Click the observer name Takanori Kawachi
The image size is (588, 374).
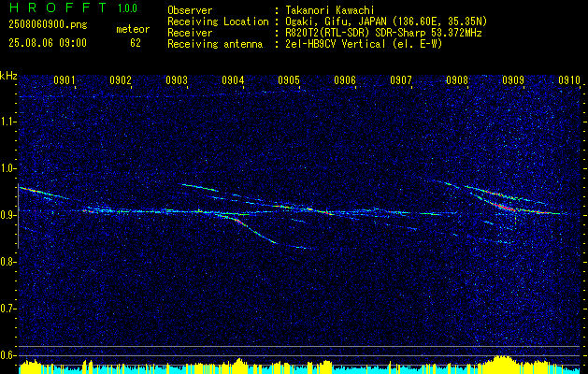pyautogui.click(x=330, y=10)
